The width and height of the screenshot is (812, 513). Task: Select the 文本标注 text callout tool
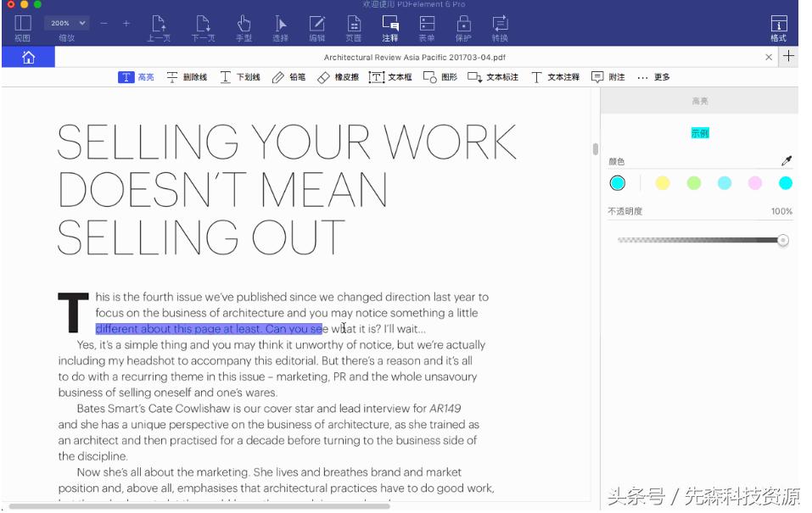pyautogui.click(x=493, y=77)
